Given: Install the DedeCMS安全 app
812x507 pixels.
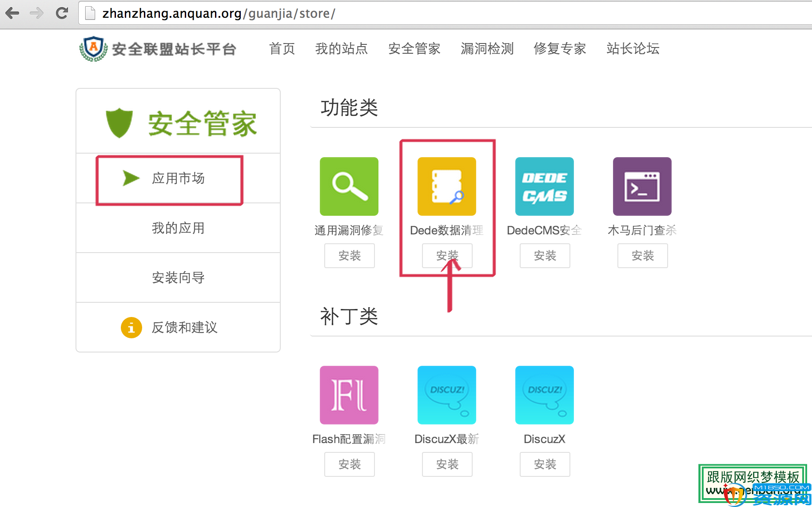Looking at the screenshot, I should (x=545, y=256).
